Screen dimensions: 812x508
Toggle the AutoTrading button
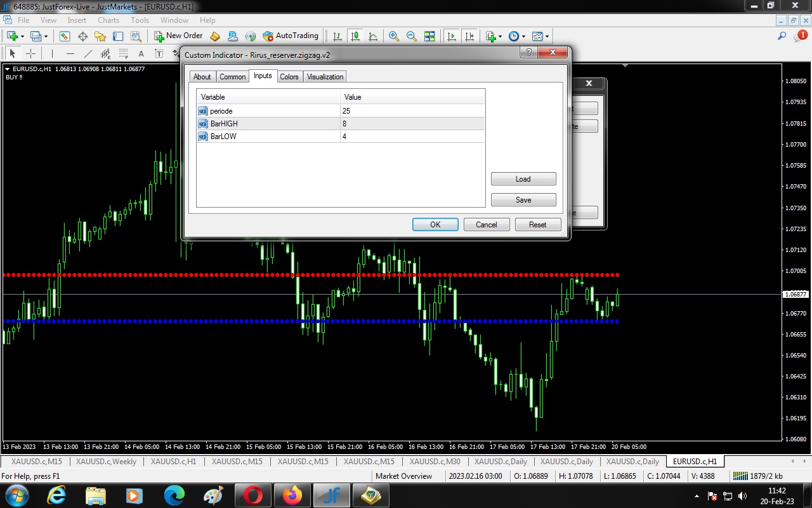pos(291,36)
